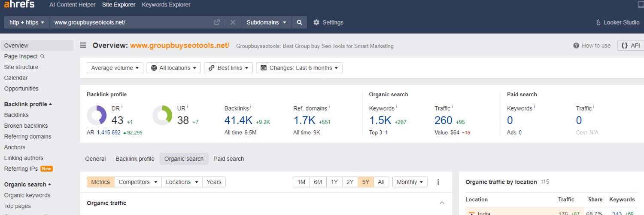This screenshot has width=644, height=215.
Task: Click the AR value 1,415,692
Action: point(109,132)
